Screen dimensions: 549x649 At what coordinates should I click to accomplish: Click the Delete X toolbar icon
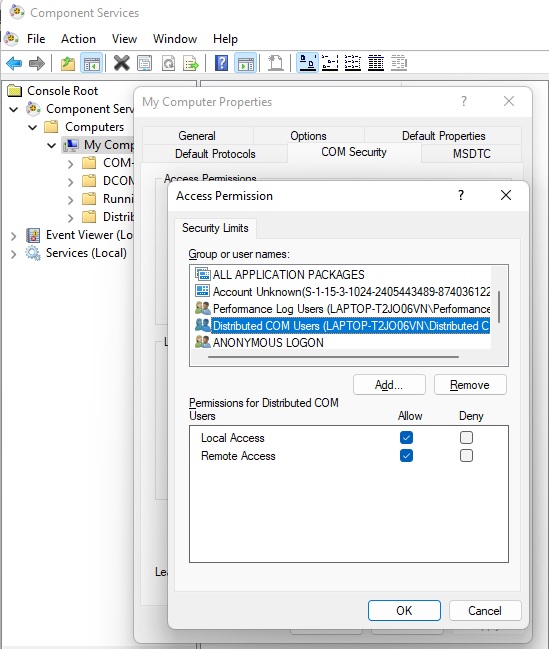pos(122,63)
